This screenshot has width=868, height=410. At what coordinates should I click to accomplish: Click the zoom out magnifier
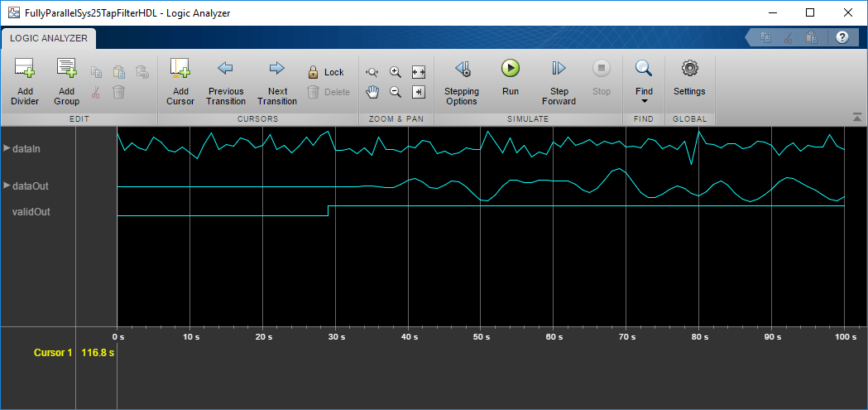click(396, 92)
